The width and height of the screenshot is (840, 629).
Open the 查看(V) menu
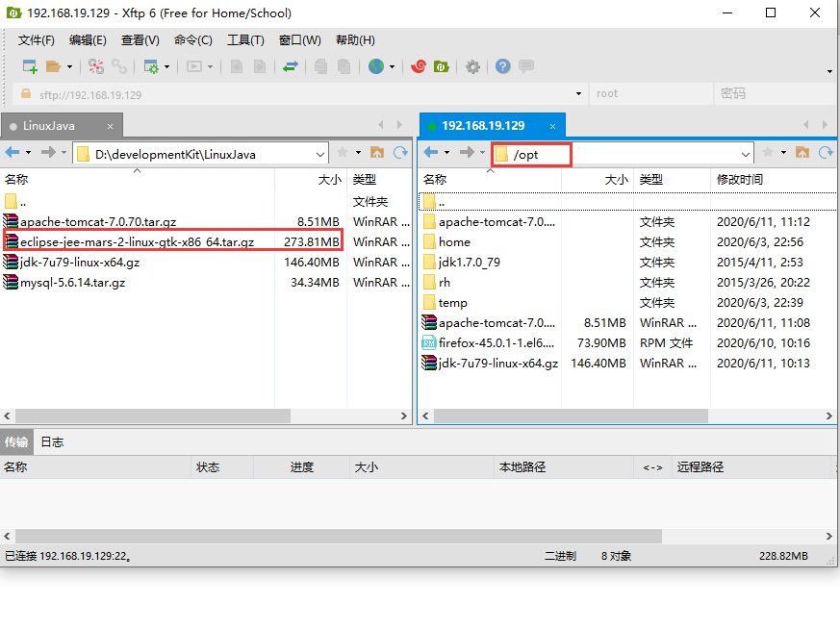pos(140,40)
